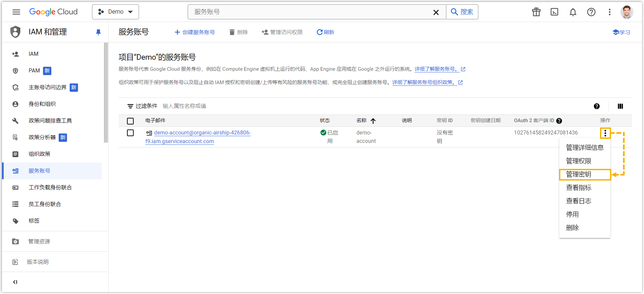Select 查看日志 in the actions menu
The image size is (644, 294).
[579, 201]
